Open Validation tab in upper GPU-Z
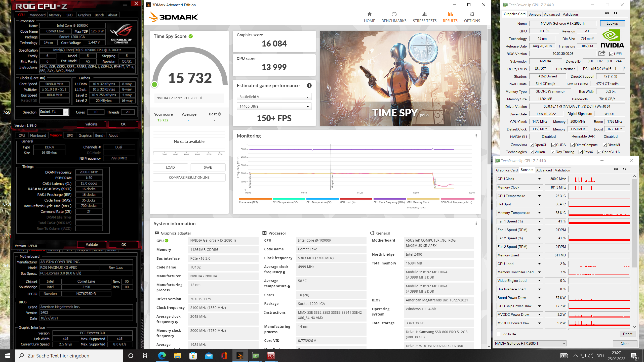This screenshot has height=362, width=644. [x=570, y=14]
